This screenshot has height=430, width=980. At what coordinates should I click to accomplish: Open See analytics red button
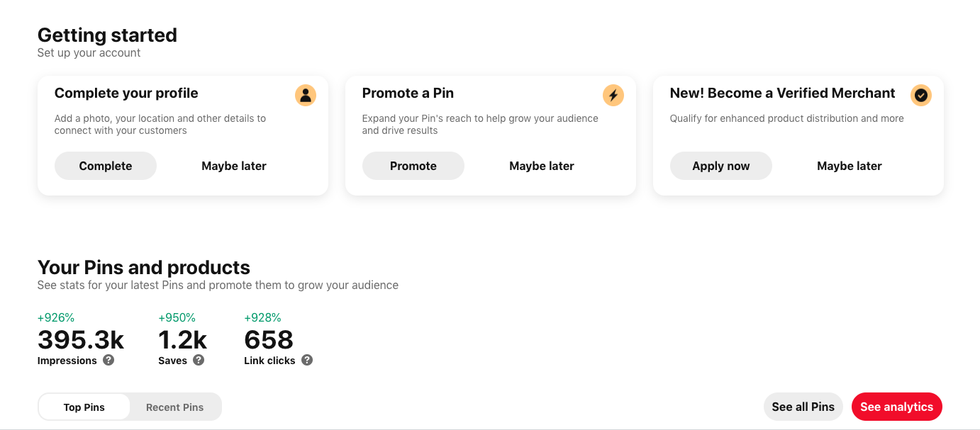(896, 407)
